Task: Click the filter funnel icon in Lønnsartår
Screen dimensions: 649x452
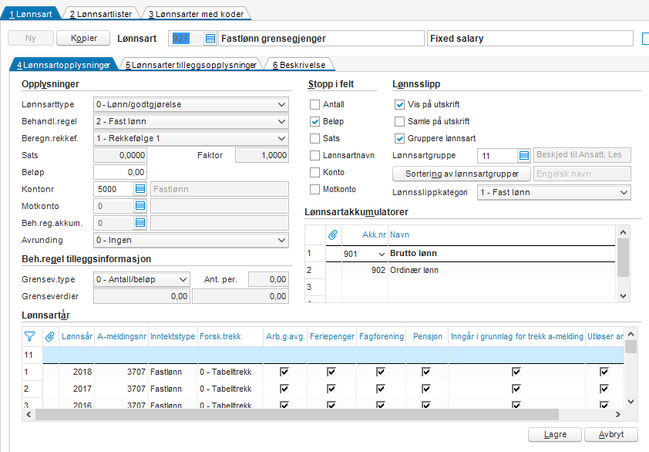Action: (x=29, y=337)
